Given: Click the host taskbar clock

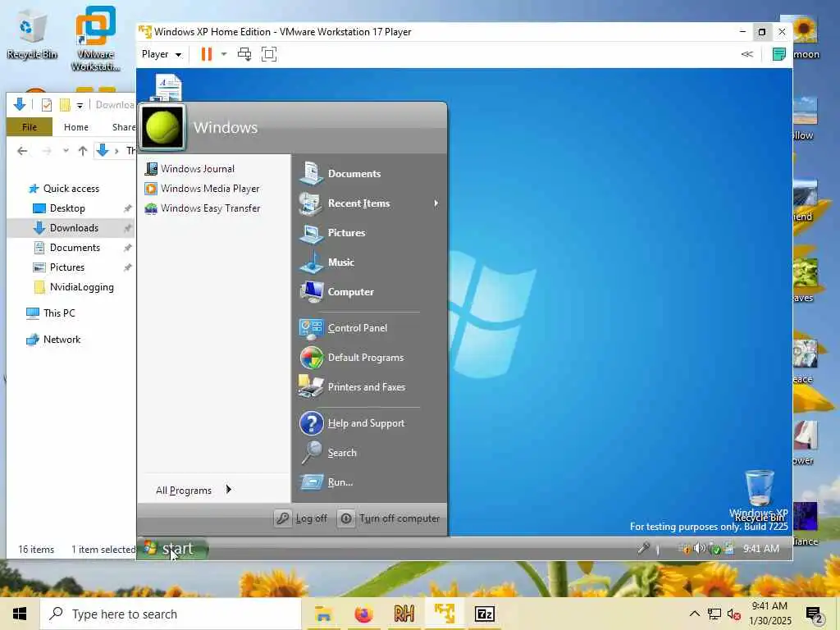Looking at the screenshot, I should (x=769, y=614).
